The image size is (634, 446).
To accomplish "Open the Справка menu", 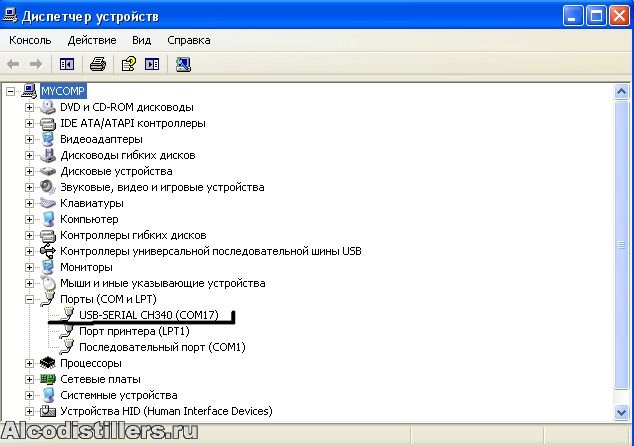I will pyautogui.click(x=188, y=40).
